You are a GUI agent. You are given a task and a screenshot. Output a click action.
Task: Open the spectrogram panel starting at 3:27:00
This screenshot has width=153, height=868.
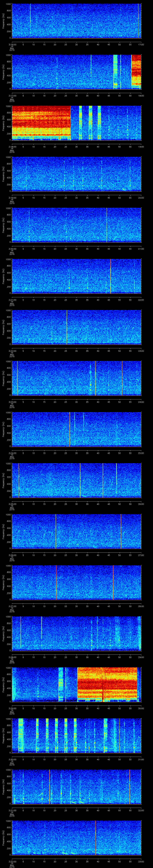point(76,582)
